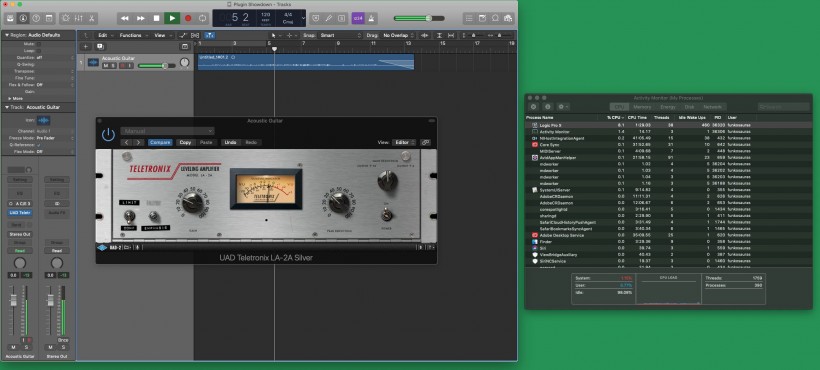Open the Drag mode dropdown showing No Overlap
This screenshot has height=370, width=820.
(x=399, y=36)
